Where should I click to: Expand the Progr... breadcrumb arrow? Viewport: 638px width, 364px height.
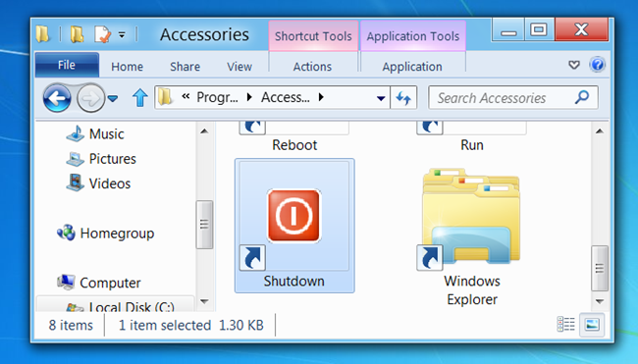(249, 97)
